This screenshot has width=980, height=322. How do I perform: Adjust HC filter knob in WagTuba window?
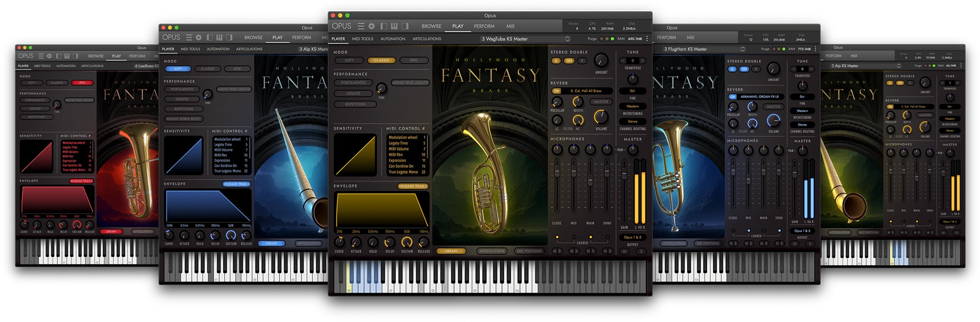point(578,120)
